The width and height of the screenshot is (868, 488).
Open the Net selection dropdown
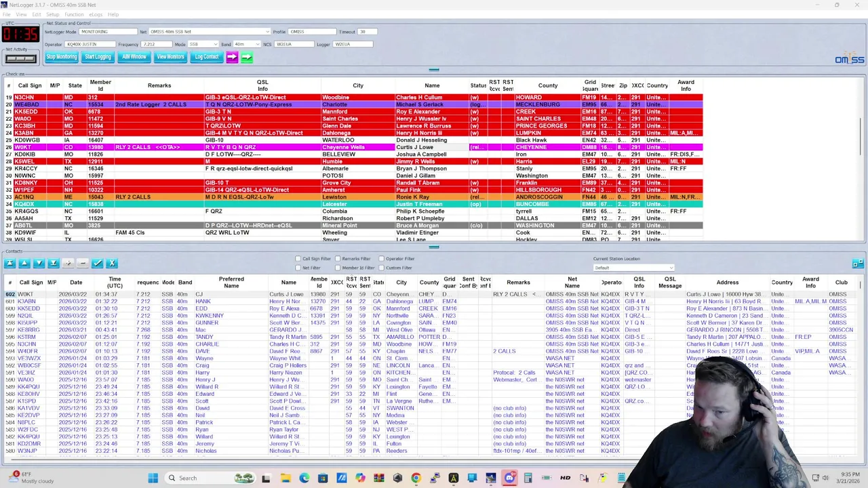click(209, 32)
